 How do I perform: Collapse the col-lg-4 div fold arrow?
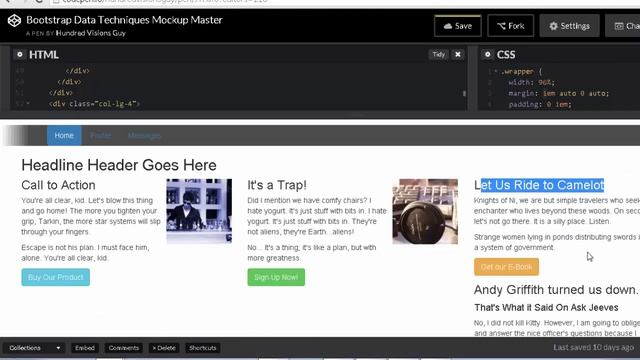[28, 104]
